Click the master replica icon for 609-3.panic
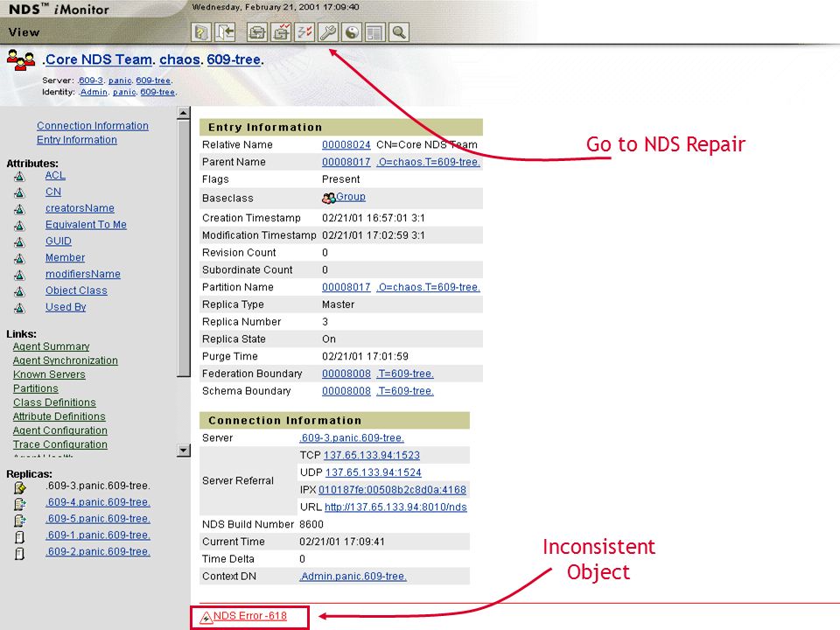This screenshot has height=630, width=840. (20, 487)
